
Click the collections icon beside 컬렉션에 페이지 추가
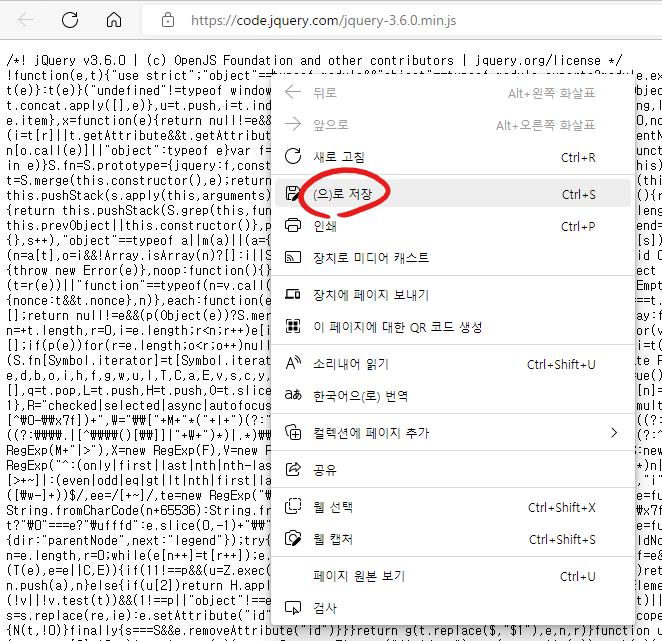click(x=293, y=432)
